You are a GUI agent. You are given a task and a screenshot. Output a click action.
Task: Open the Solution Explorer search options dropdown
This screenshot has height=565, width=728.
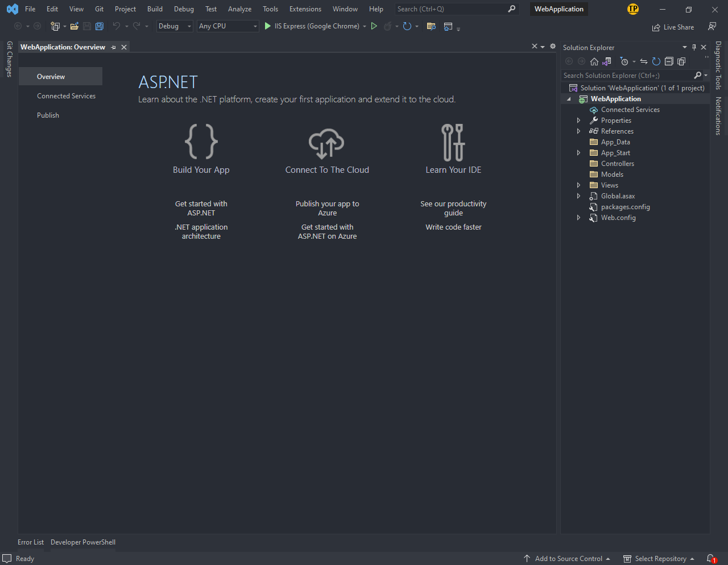(706, 76)
